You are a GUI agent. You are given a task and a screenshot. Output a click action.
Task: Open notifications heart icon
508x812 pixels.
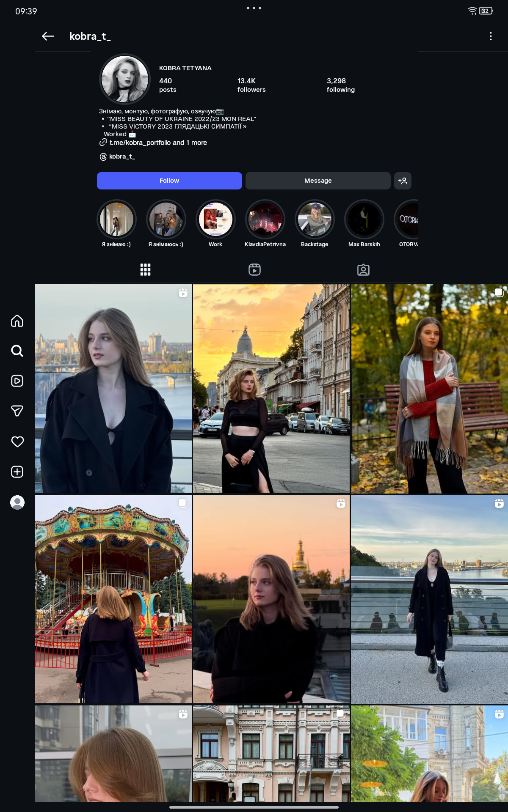17,442
